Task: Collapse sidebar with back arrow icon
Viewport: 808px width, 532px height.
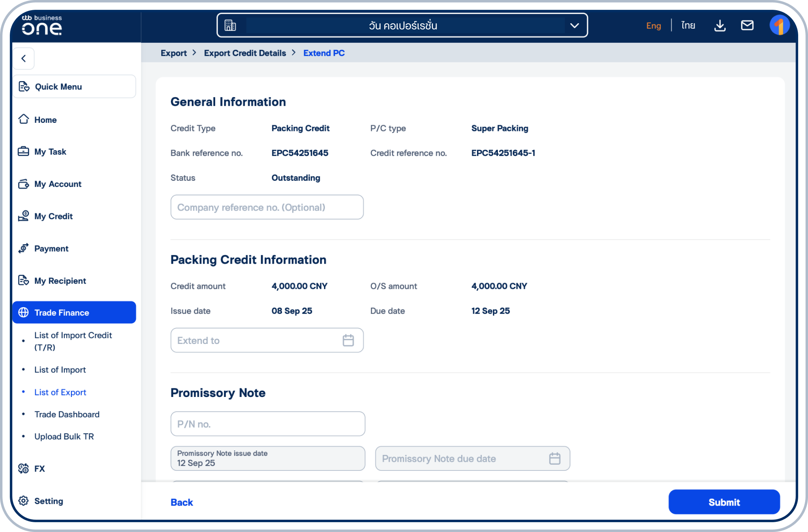Action: [x=24, y=58]
